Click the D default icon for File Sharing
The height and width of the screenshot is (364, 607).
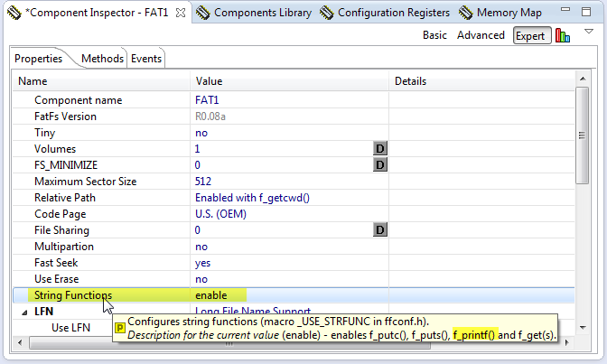coord(380,230)
